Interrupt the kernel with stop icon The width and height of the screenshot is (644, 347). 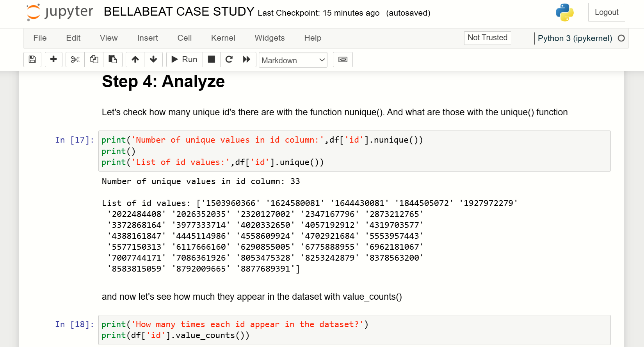(x=212, y=59)
